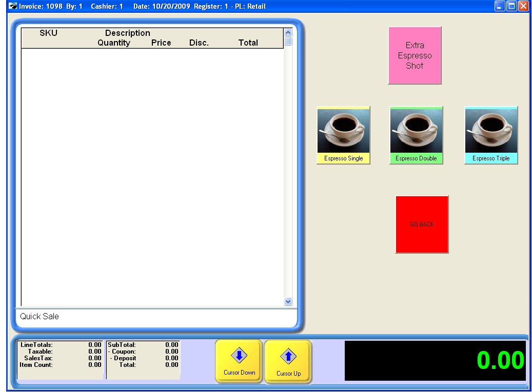Viewport: 532px width, 392px height.
Task: Select the Quantity column header
Action: 114,43
